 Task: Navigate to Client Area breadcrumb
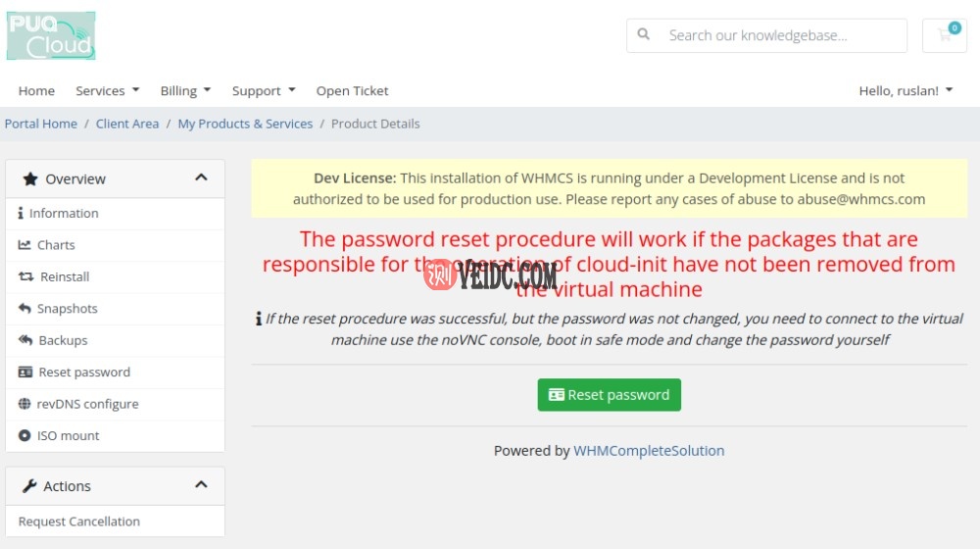tap(127, 124)
